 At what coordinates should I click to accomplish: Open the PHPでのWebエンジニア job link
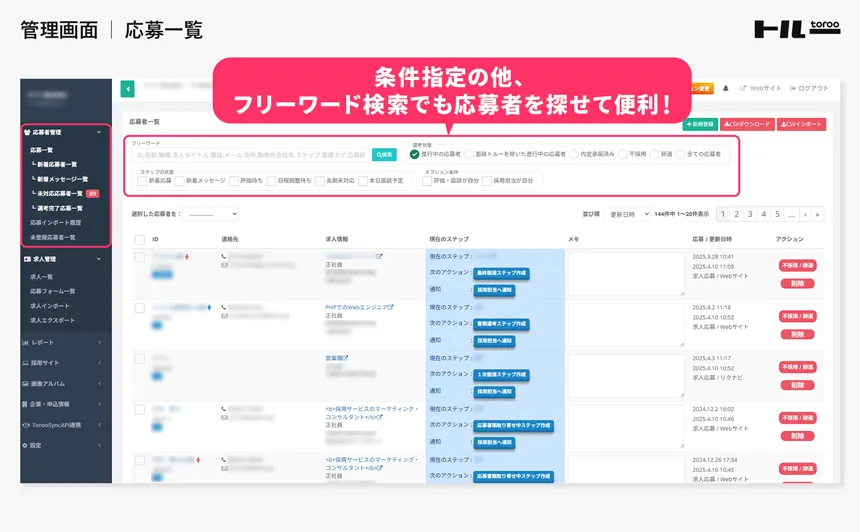tap(356, 307)
